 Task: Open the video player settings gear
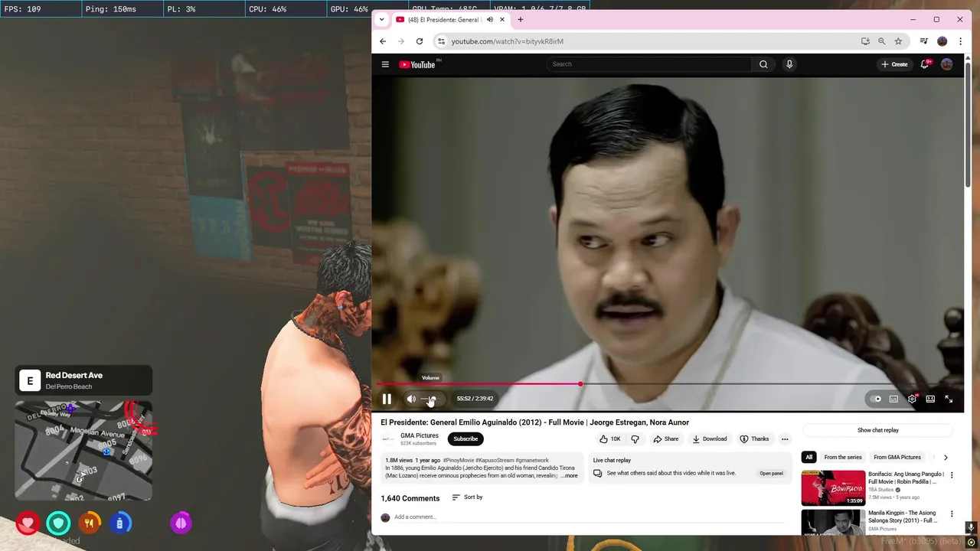912,399
